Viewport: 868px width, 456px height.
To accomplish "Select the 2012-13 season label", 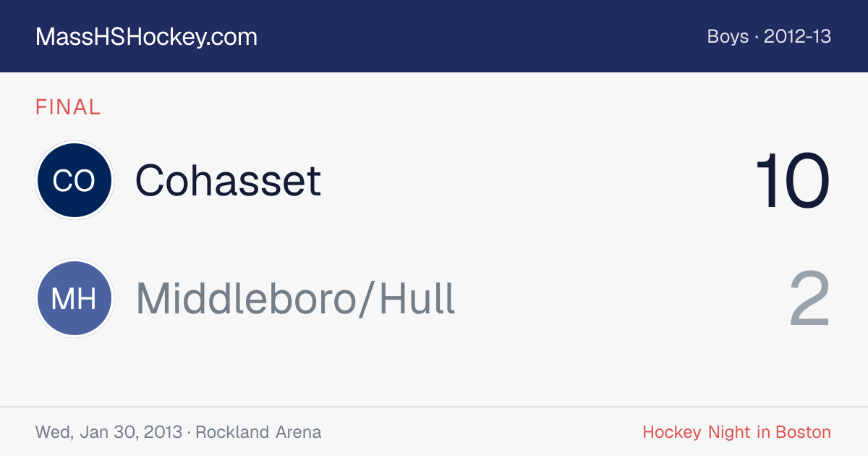I will click(x=798, y=37).
